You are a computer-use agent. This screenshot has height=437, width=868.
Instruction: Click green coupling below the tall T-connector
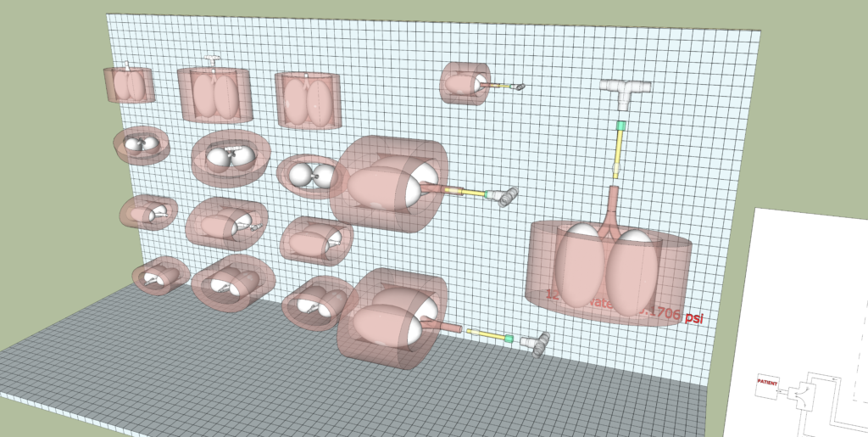620,126
